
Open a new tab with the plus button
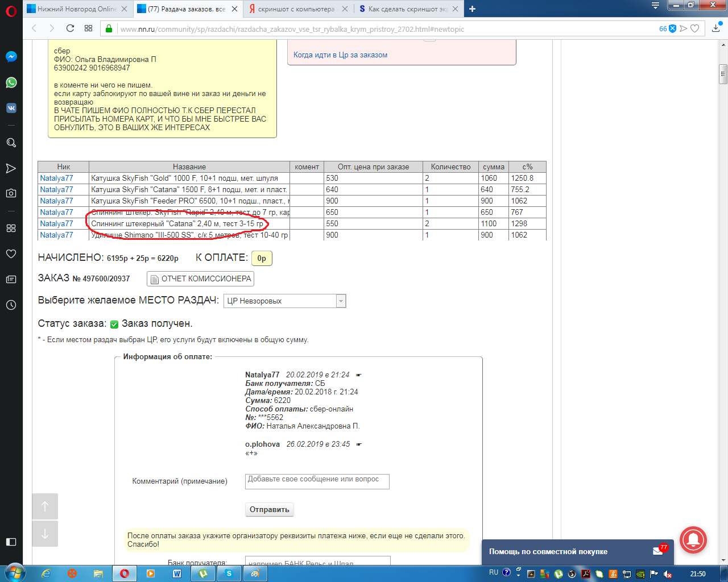pos(472,9)
